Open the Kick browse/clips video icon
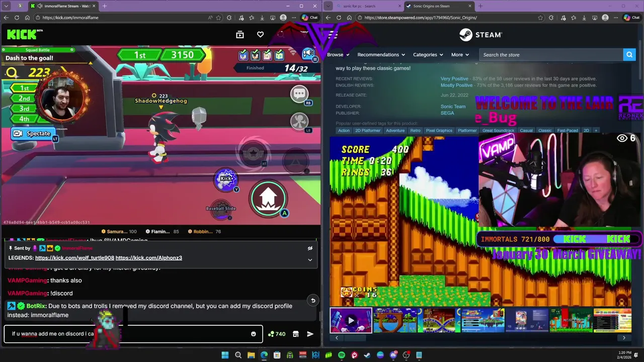Viewport: 644px width, 362px height. click(x=240, y=34)
